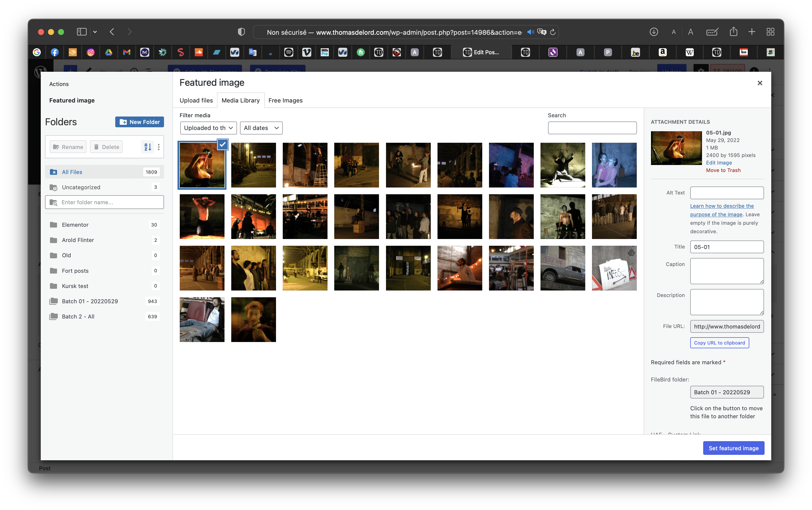Go back with the Safari back arrow
Viewport: 812px width, 510px height.
pyautogui.click(x=112, y=32)
